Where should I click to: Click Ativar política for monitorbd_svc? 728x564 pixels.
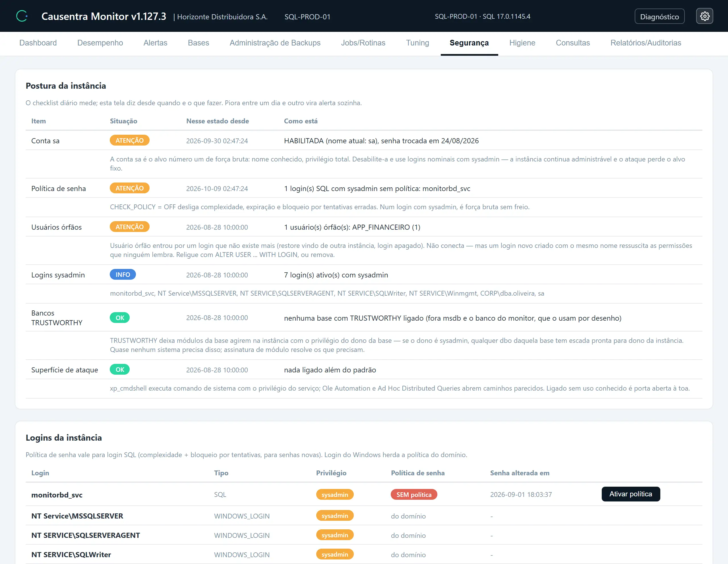click(630, 494)
